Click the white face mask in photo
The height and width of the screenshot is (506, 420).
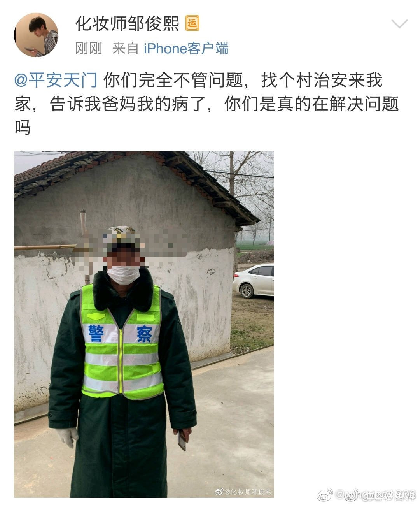(x=123, y=275)
